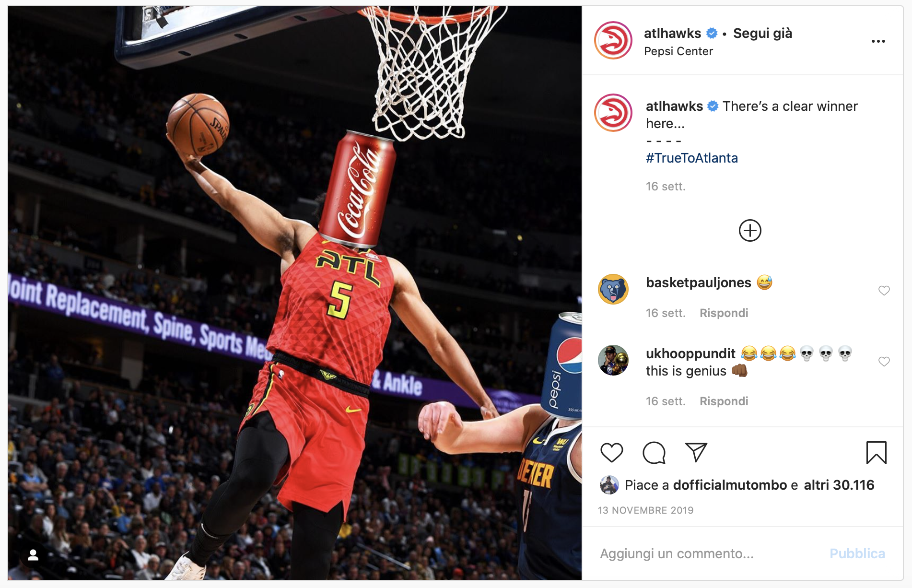Reply to ukhooppundit with Rispondi

tap(724, 401)
